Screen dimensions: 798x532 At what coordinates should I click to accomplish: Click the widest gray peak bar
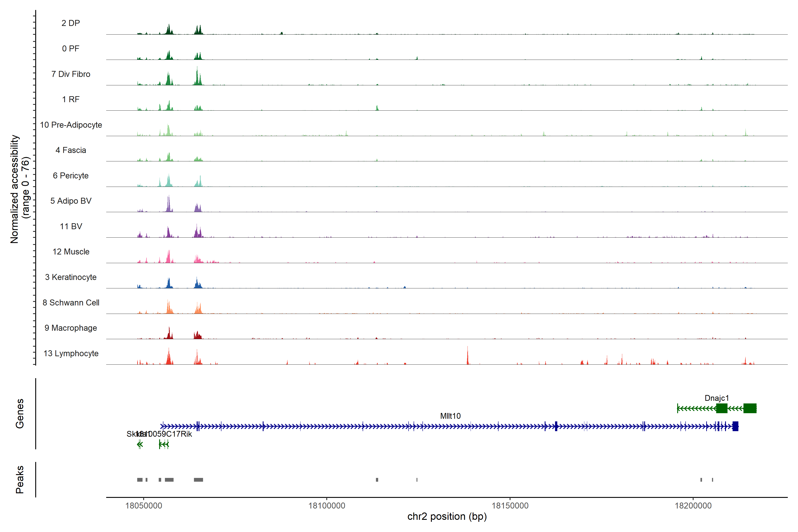[198, 479]
